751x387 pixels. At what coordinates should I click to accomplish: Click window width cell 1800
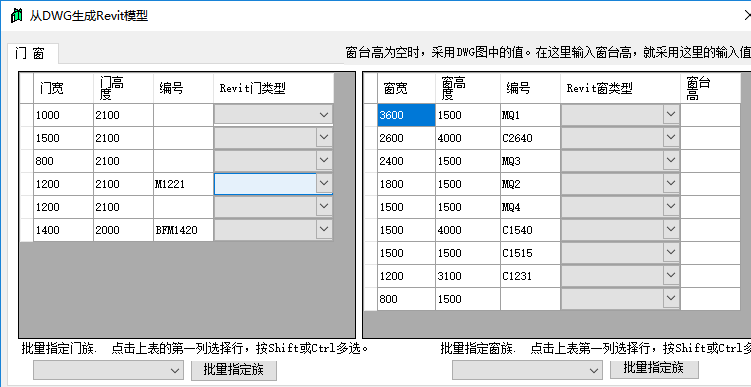[406, 184]
